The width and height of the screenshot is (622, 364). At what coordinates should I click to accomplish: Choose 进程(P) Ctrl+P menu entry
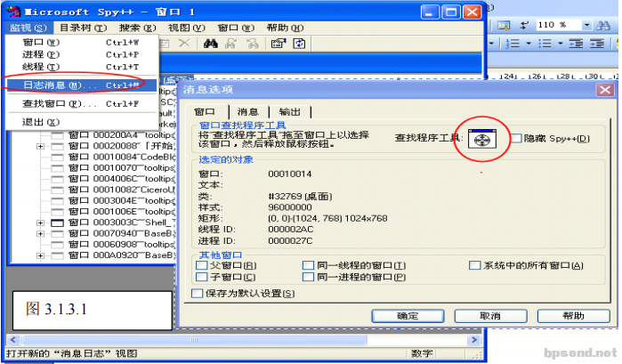81,54
